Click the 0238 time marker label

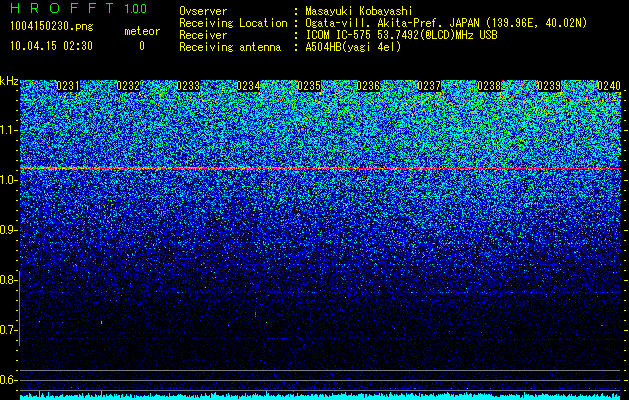[x=489, y=86]
